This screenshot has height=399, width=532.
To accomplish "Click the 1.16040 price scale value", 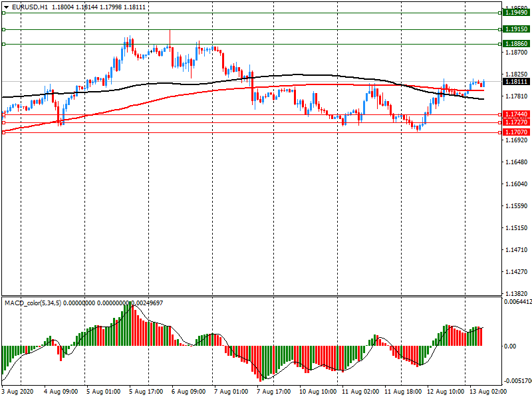I will pyautogui.click(x=517, y=184).
